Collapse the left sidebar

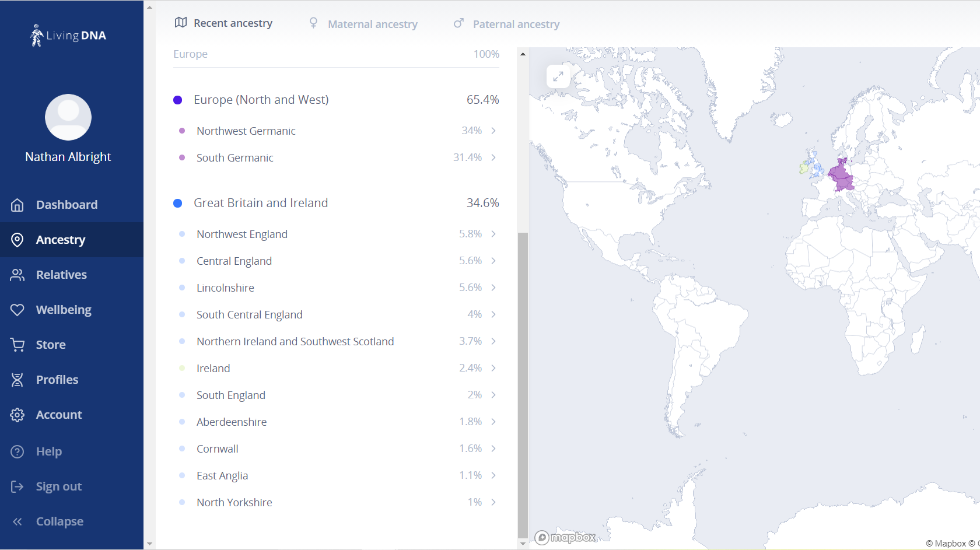(17, 521)
